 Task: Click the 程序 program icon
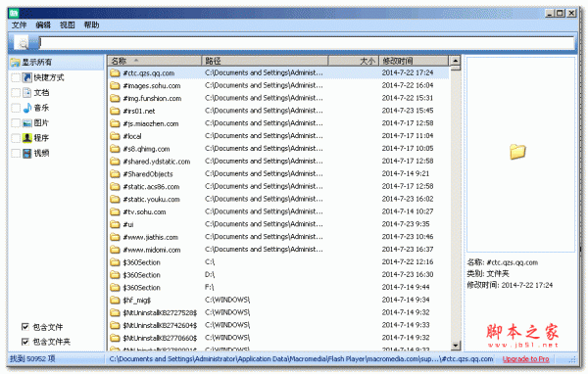point(27,138)
